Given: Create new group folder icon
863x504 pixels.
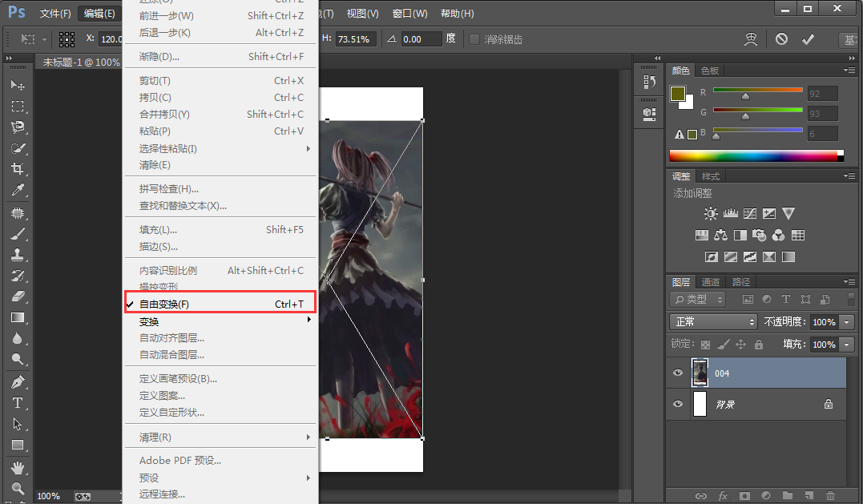Looking at the screenshot, I should tap(788, 496).
